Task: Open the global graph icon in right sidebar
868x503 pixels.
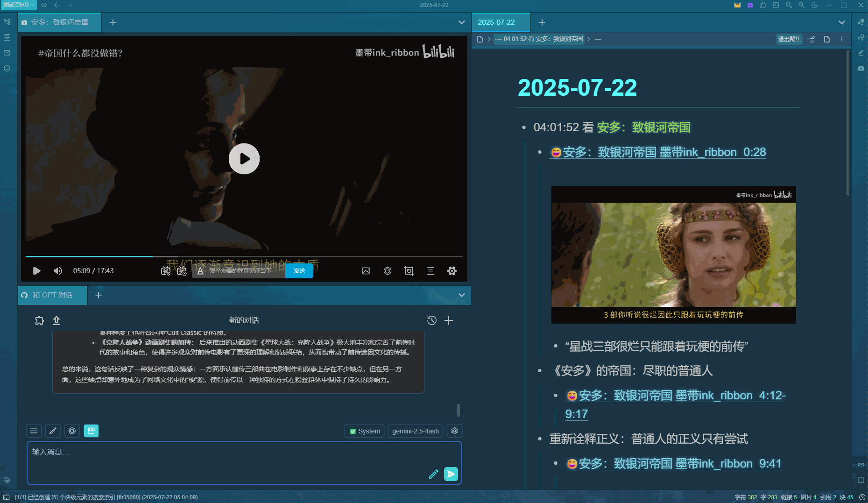Action: (x=861, y=37)
